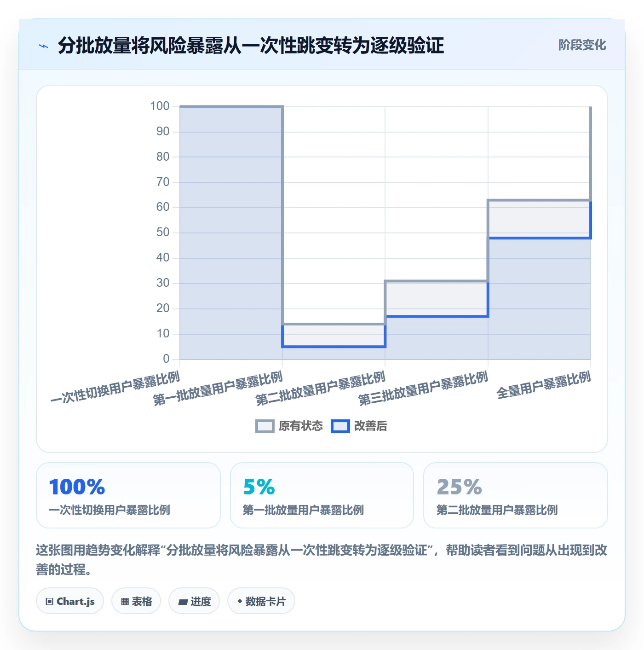Toggle the 改善后 legend swatch
This screenshot has width=644, height=650.
340,426
